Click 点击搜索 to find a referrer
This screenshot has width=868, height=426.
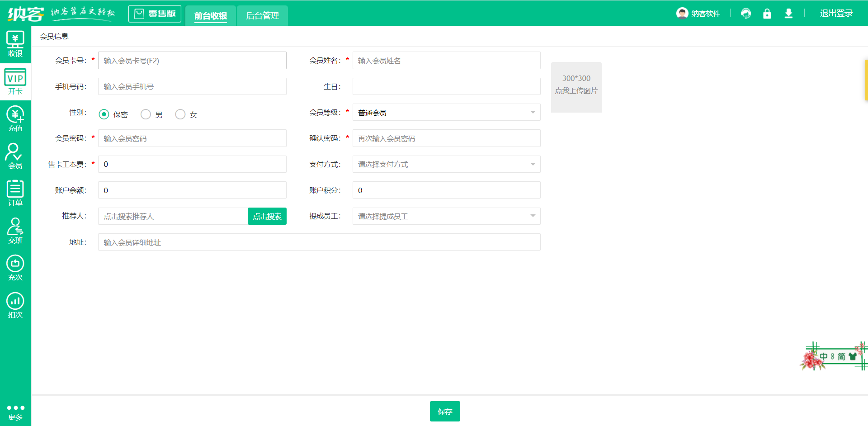267,216
